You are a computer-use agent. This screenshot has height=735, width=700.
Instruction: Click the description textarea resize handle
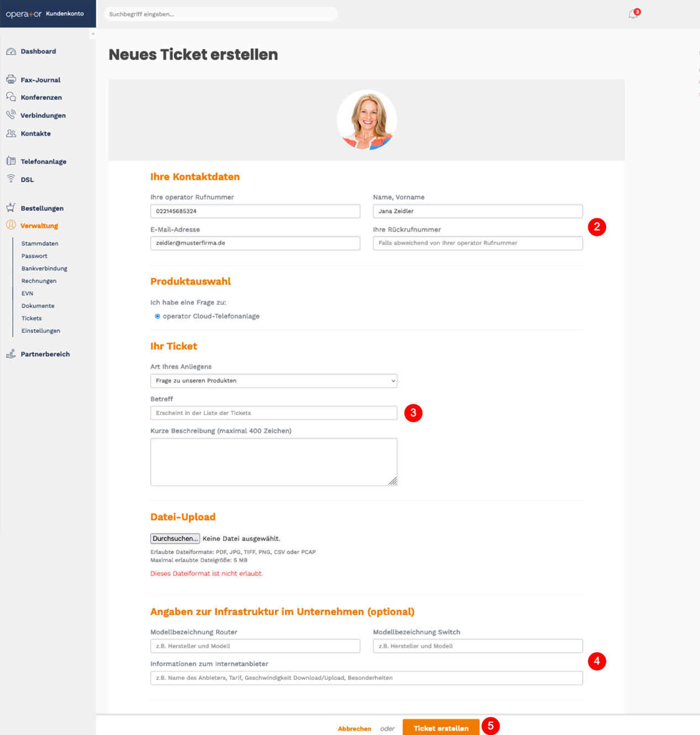[393, 481]
